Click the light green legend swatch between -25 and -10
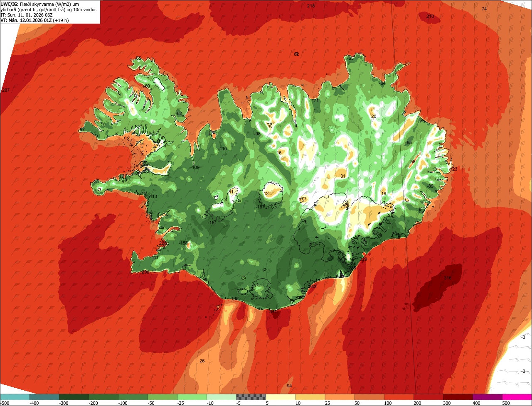This screenshot has width=532, height=406. (x=192, y=397)
